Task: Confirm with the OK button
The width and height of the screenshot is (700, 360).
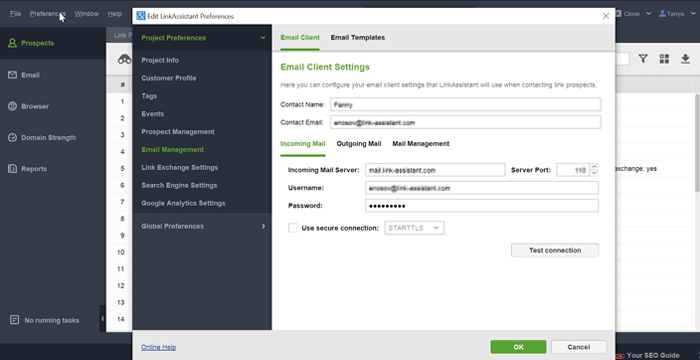Action: [518, 347]
